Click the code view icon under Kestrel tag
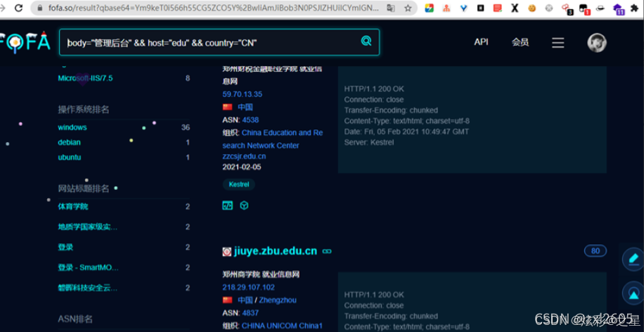Viewport: 644px width, 332px height. click(227, 205)
